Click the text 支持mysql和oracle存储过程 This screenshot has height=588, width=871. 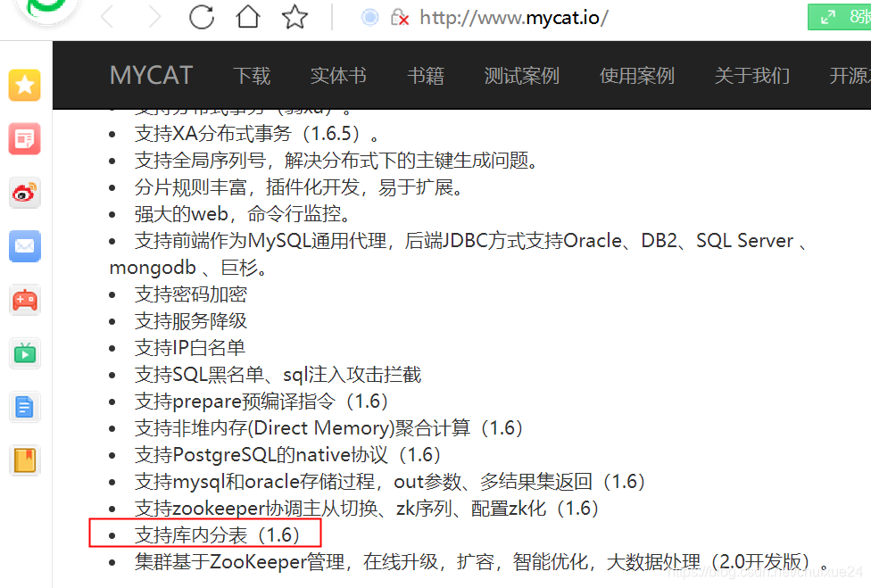[x=255, y=482]
